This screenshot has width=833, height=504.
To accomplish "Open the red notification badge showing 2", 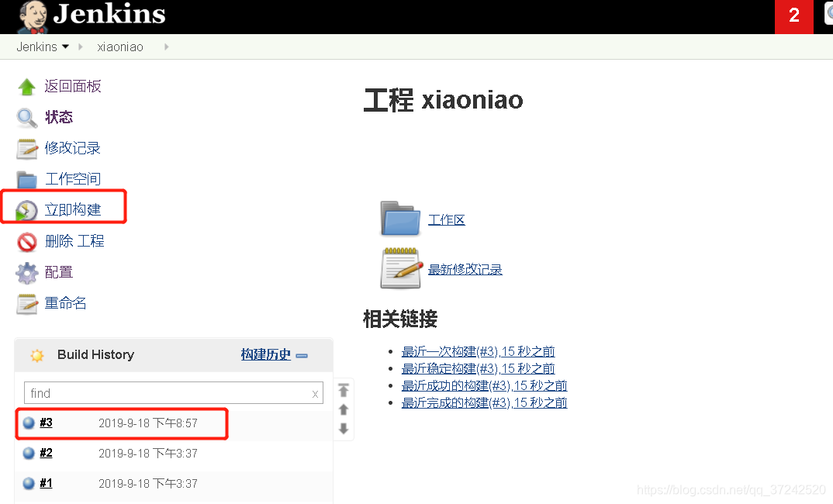I will tap(793, 16).
